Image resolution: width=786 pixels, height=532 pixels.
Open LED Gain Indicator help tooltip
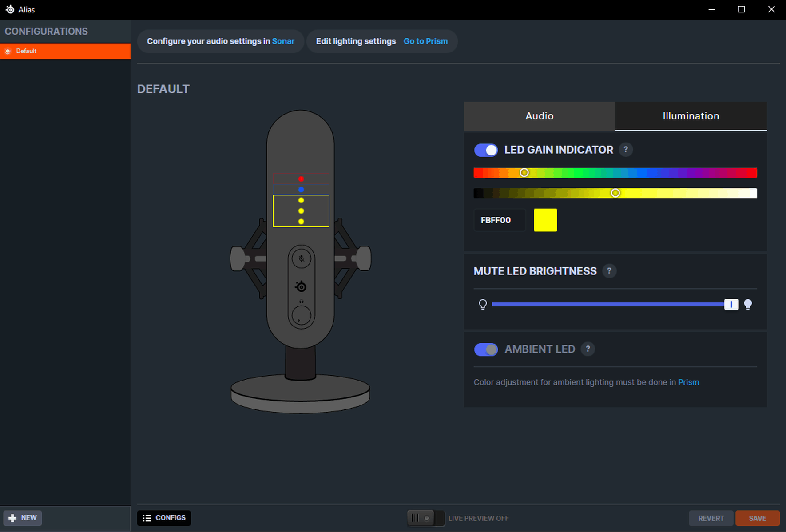(626, 150)
